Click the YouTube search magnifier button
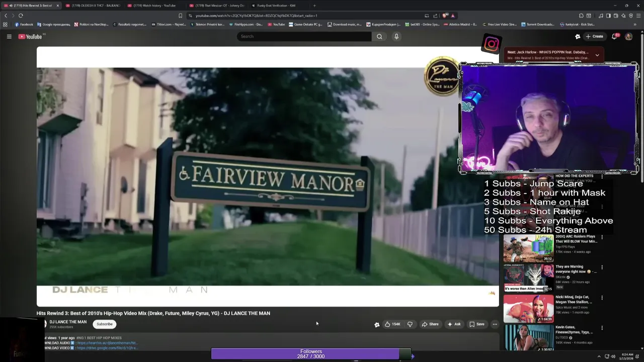 [379, 36]
